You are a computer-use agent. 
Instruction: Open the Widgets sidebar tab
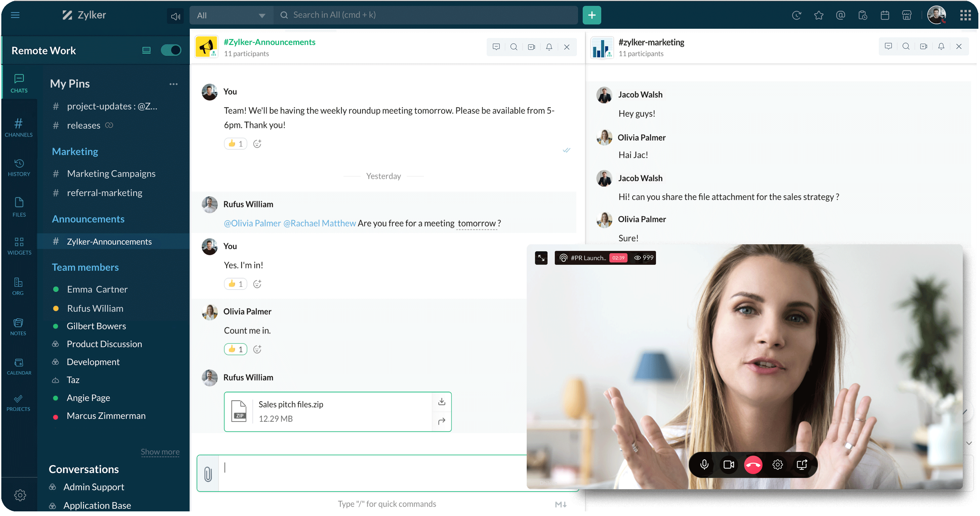point(19,246)
